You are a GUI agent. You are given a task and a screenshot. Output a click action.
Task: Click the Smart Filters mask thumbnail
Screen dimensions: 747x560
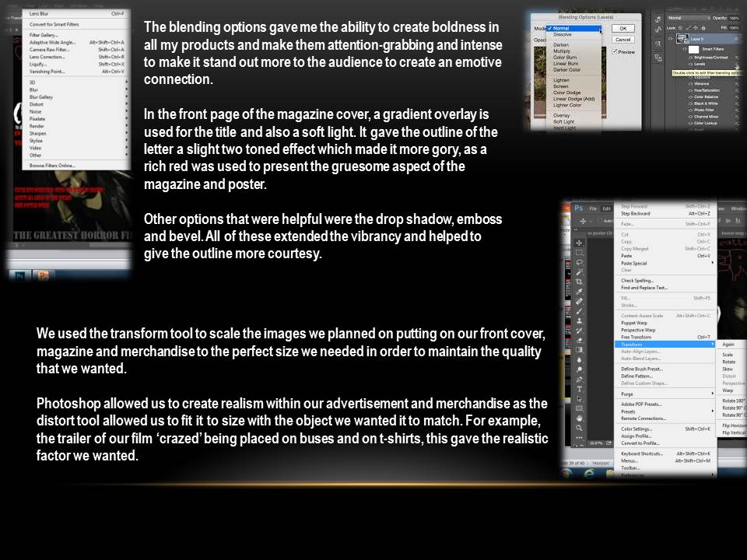(693, 50)
